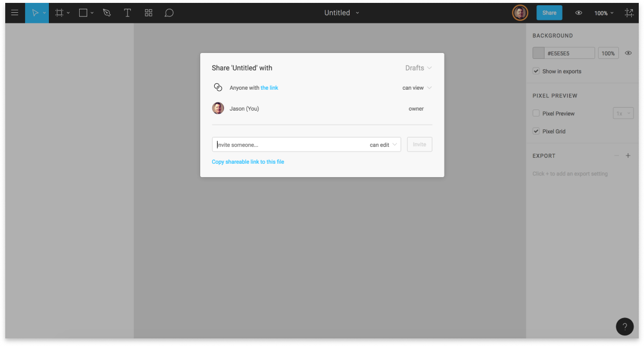This screenshot has width=644, height=346.
Task: Open the 100% zoom level menu
Action: [603, 13]
